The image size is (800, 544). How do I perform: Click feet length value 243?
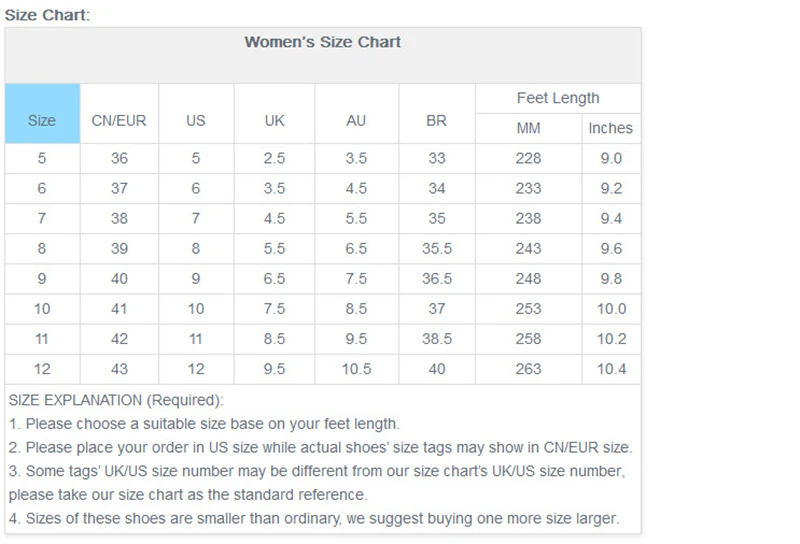(528, 248)
